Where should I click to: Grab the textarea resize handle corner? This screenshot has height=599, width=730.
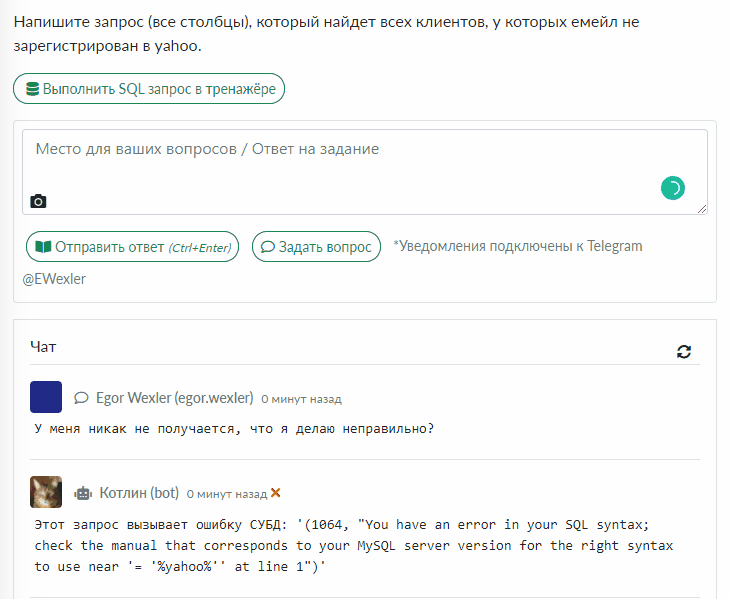[x=702, y=209]
